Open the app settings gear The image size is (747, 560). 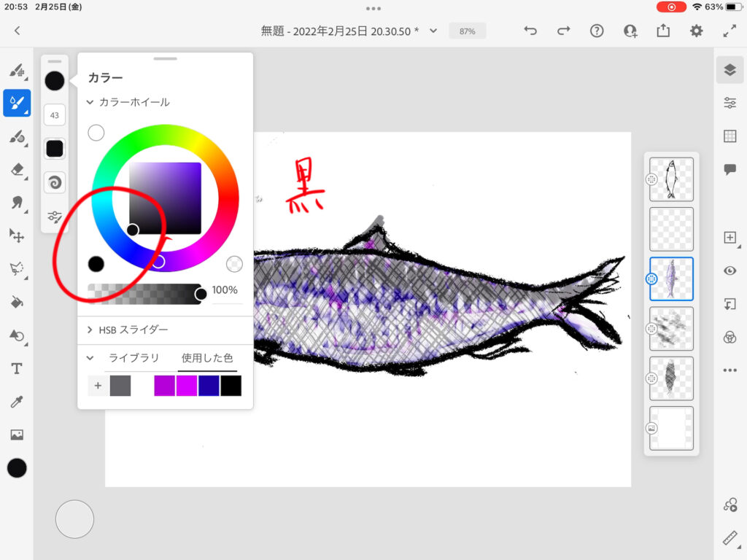click(697, 31)
